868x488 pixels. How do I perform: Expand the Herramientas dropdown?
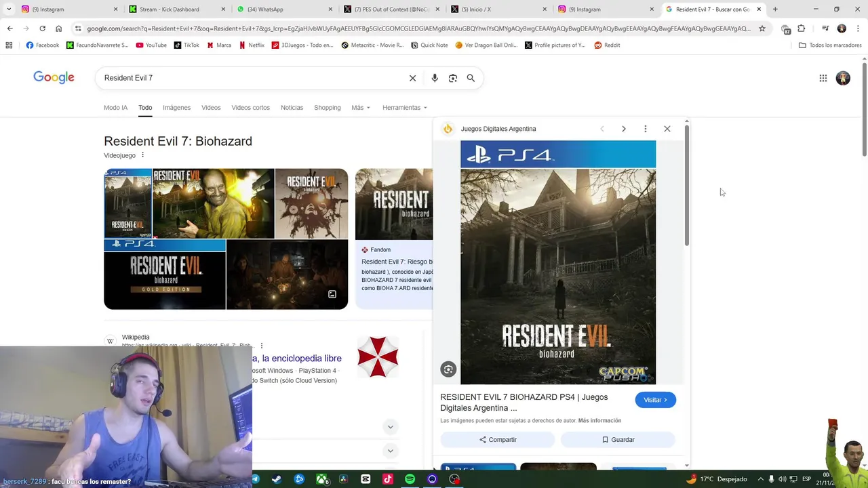[x=405, y=108]
